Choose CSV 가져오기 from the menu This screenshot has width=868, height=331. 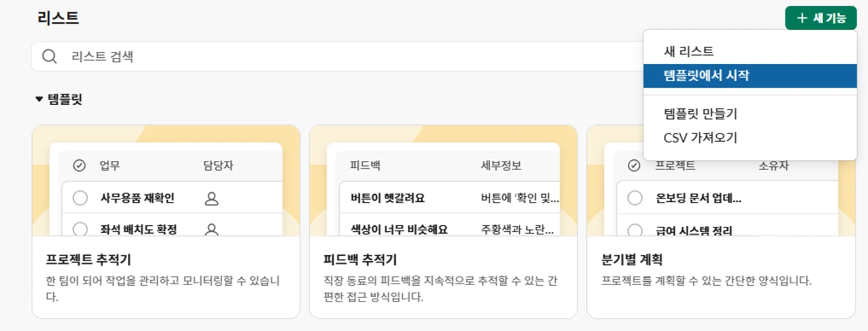[x=700, y=138]
